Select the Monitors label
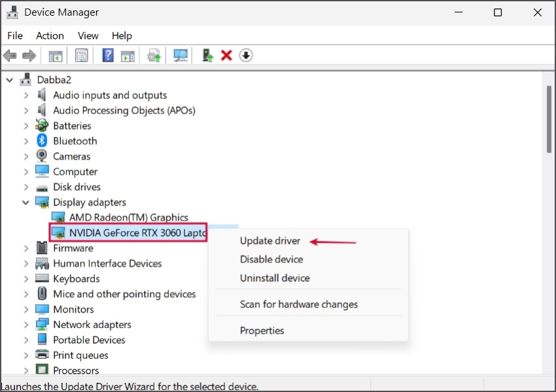Image resolution: width=556 pixels, height=392 pixels. point(73,310)
